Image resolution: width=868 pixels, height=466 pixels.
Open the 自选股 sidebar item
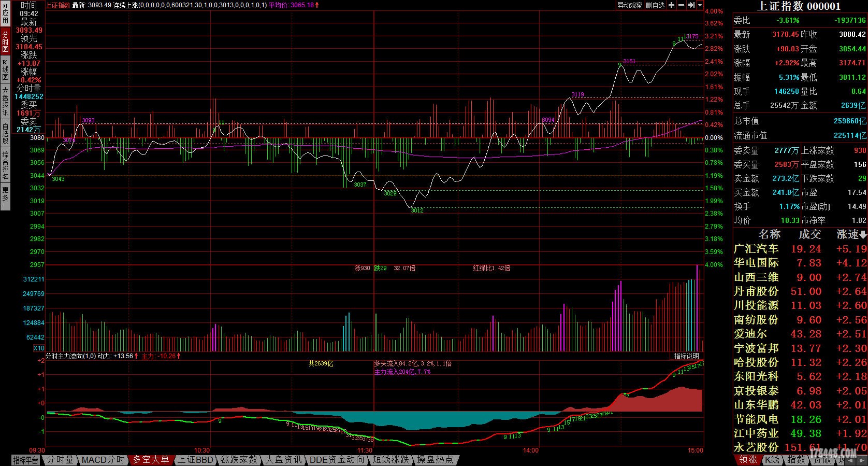(5, 134)
